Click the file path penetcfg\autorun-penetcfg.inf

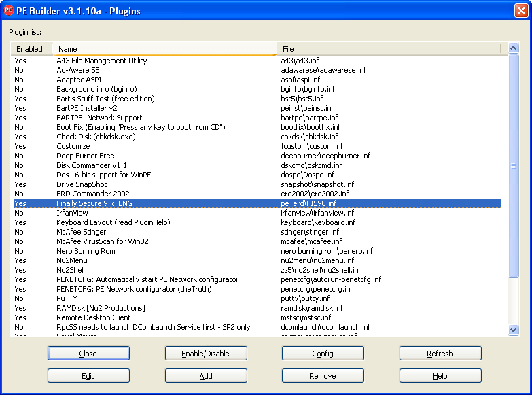[x=331, y=279]
